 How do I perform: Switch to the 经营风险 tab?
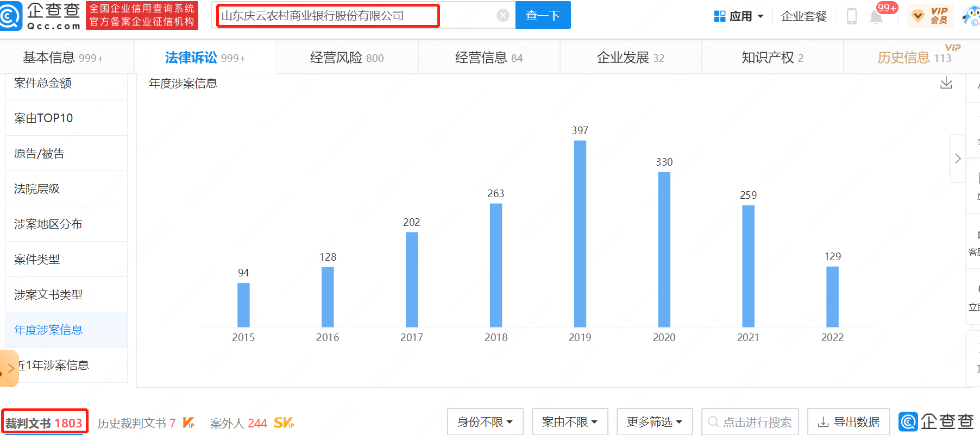click(x=347, y=58)
